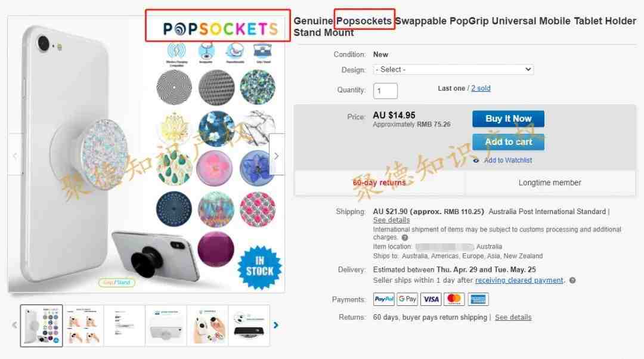Click the Add to cart button
This screenshot has width=644, height=359.
tap(508, 142)
